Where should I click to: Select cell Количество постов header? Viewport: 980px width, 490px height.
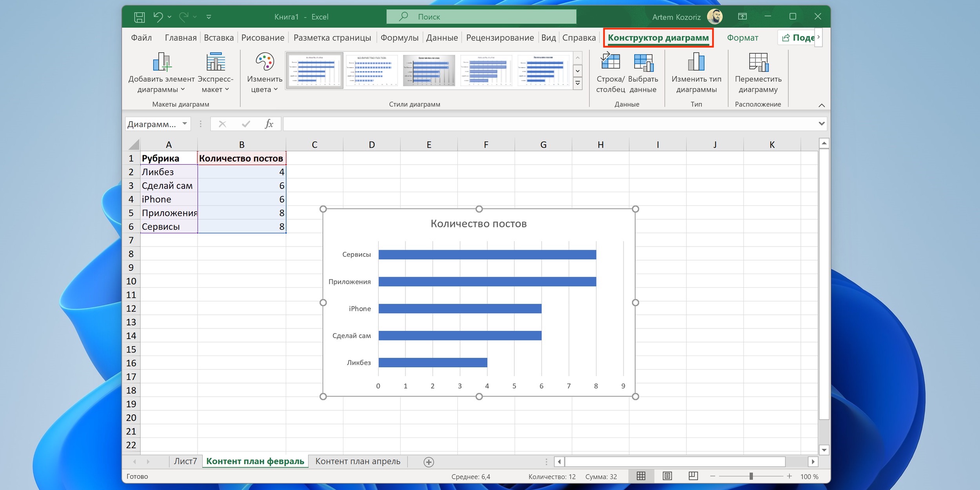242,158
